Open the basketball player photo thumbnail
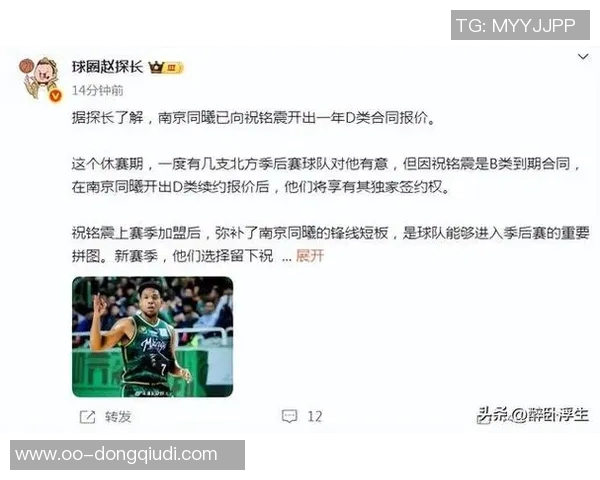Image resolution: width=600 pixels, height=480 pixels. pos(152,336)
